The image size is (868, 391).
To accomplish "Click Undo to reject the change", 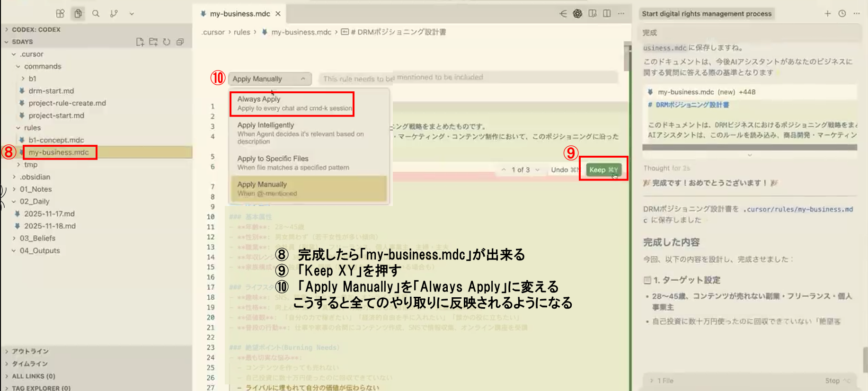I will [559, 169].
